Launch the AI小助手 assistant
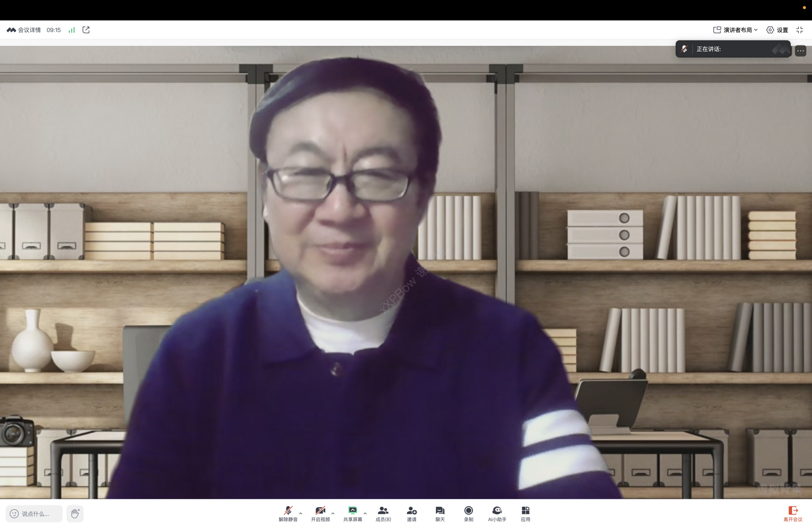 point(497,514)
